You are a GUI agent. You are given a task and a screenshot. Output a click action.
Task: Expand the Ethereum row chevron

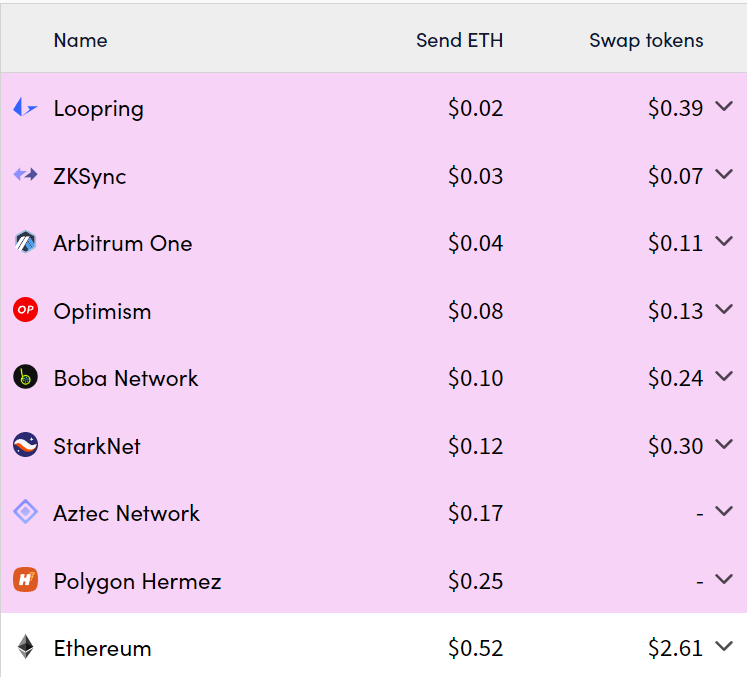(x=724, y=647)
